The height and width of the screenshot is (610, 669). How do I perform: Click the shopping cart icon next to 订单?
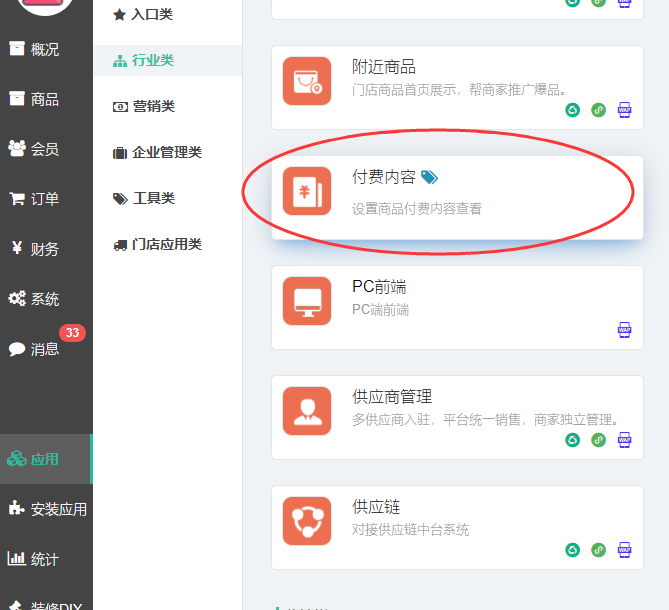click(x=17, y=199)
